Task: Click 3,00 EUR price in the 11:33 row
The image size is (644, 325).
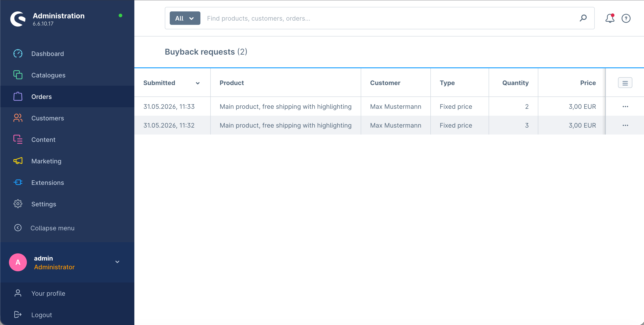Action: coord(582,107)
